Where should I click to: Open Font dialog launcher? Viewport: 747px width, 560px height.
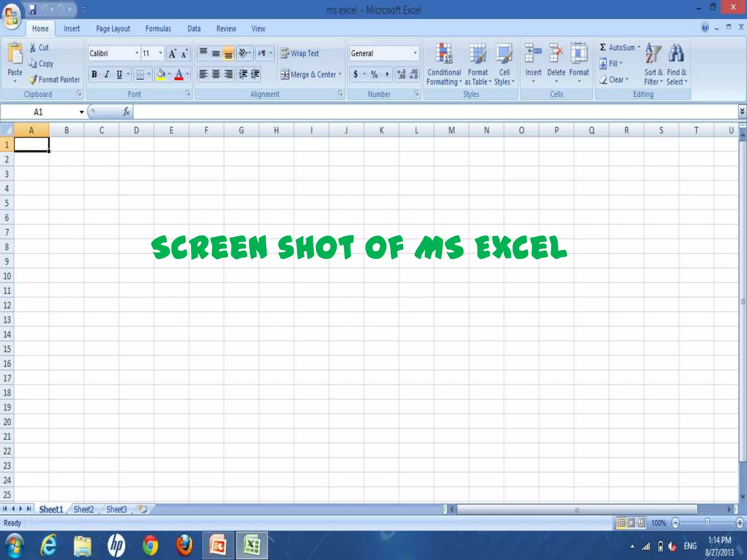pos(188,94)
